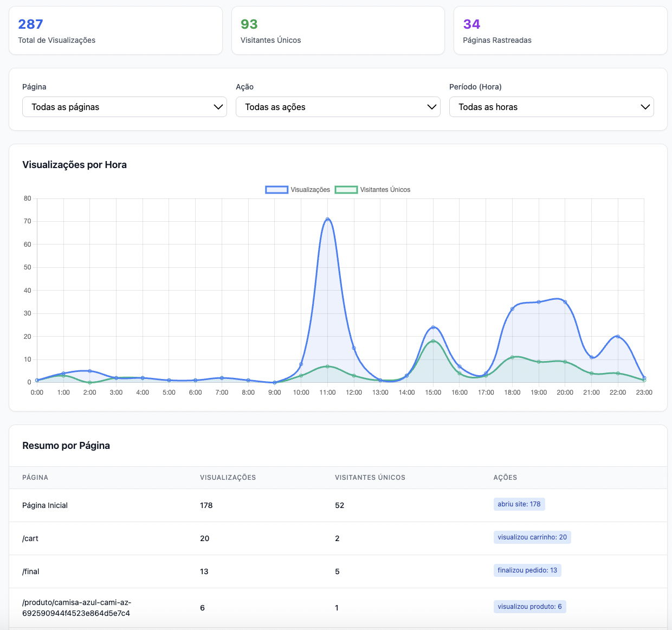672x630 pixels.
Task: Click the 'visualizou produto: 6' badge
Action: pyautogui.click(x=529, y=607)
